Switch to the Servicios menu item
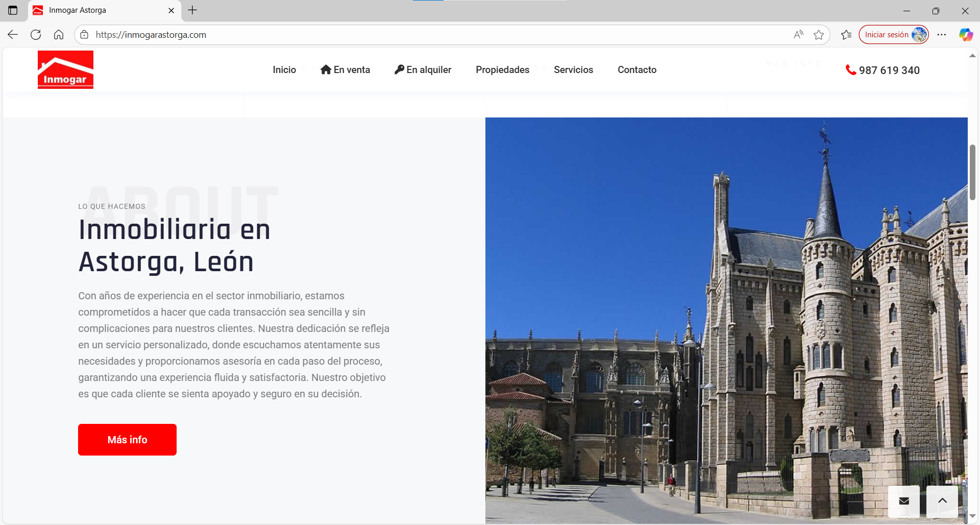The width and height of the screenshot is (980, 525). click(x=573, y=69)
